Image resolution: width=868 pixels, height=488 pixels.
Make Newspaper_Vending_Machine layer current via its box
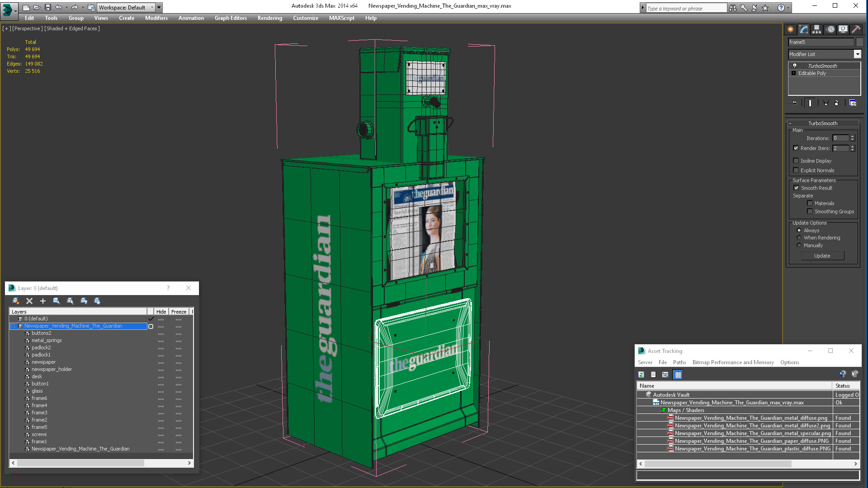(151, 326)
